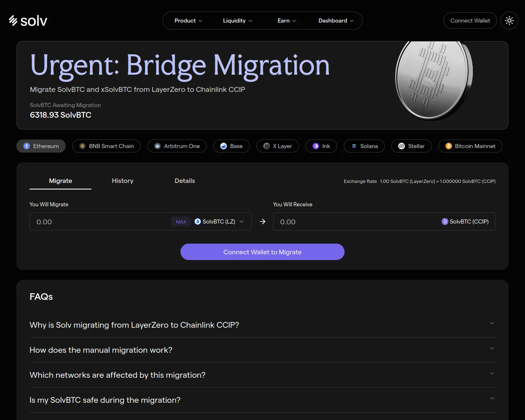Click the Bitcoin Mainnet chain icon

pyautogui.click(x=449, y=146)
